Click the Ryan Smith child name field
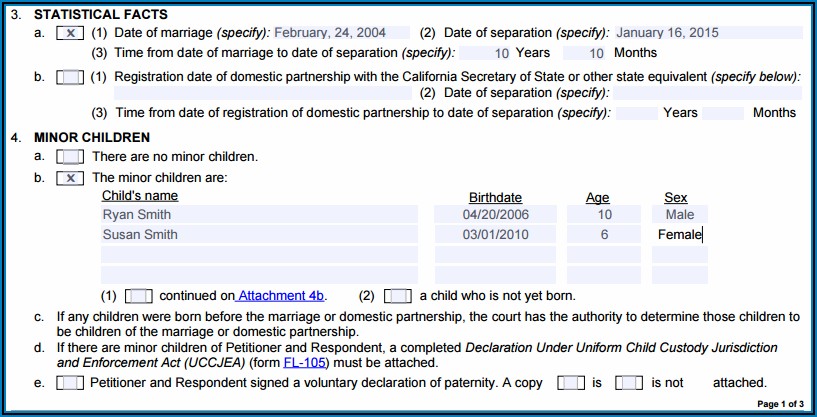 pyautogui.click(x=259, y=214)
